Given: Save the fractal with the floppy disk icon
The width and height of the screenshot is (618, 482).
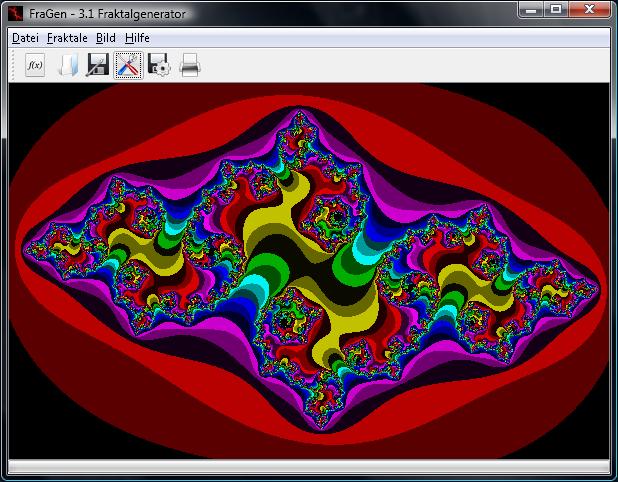Looking at the screenshot, I should [x=97, y=66].
